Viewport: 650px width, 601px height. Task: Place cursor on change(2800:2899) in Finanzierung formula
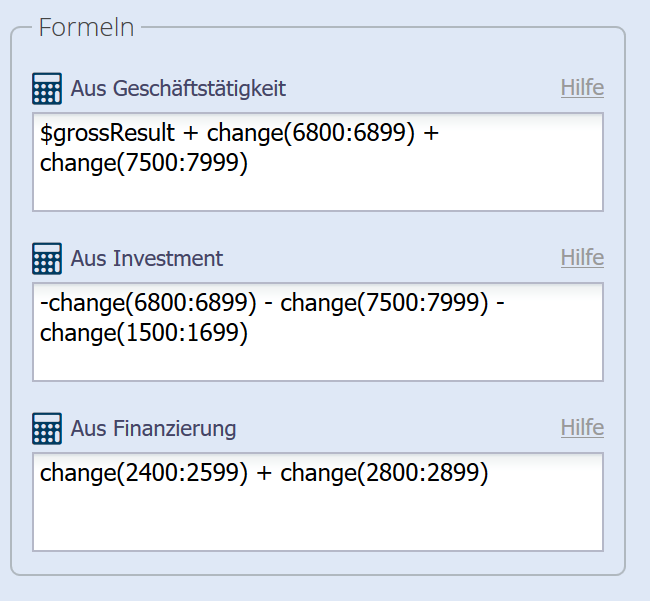pyautogui.click(x=384, y=474)
